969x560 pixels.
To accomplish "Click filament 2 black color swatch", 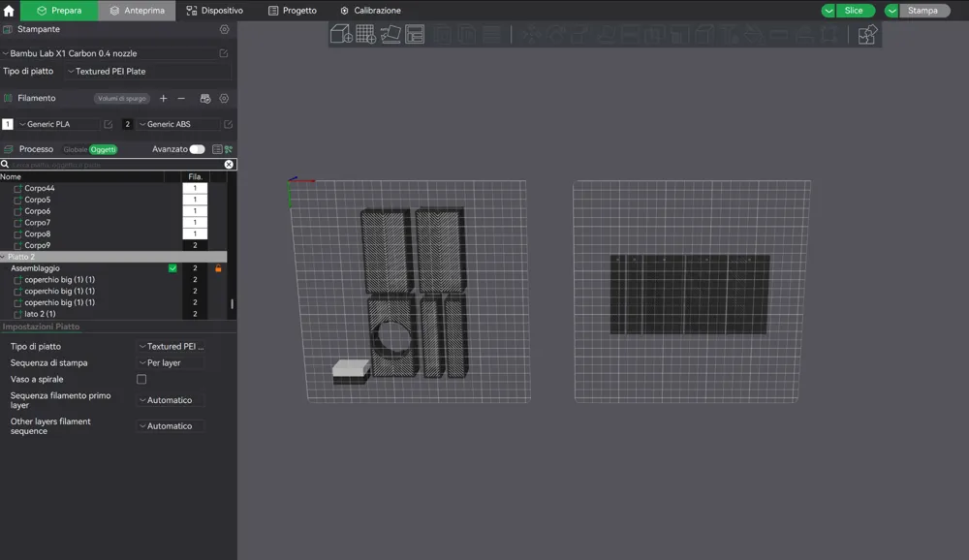I will coord(127,124).
